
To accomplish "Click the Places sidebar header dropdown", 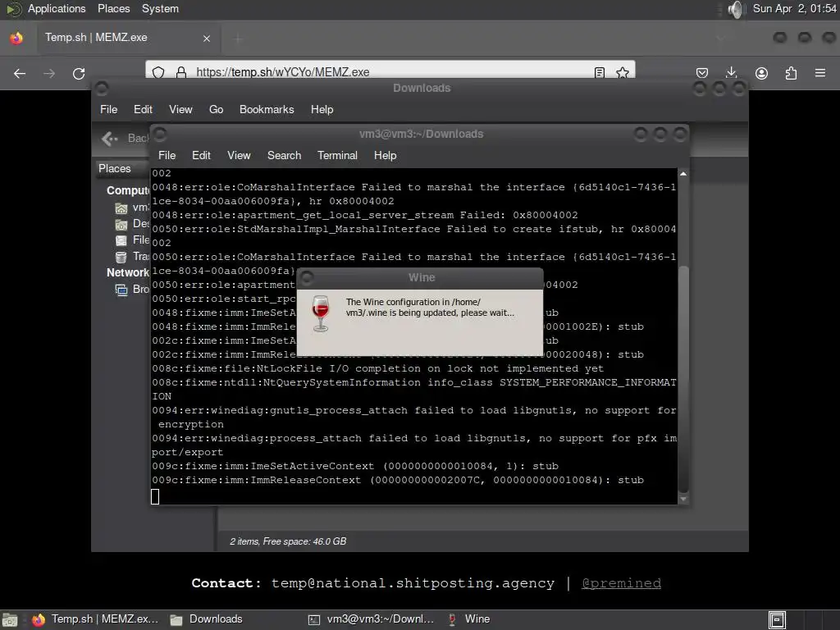I will (x=122, y=169).
